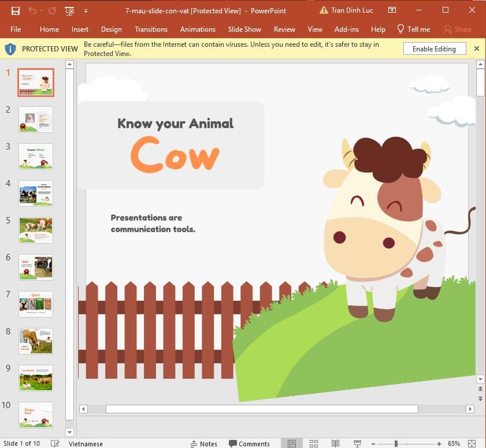Viewport: 486px width, 448px height.
Task: Toggle the Notes pane
Action: 204,443
